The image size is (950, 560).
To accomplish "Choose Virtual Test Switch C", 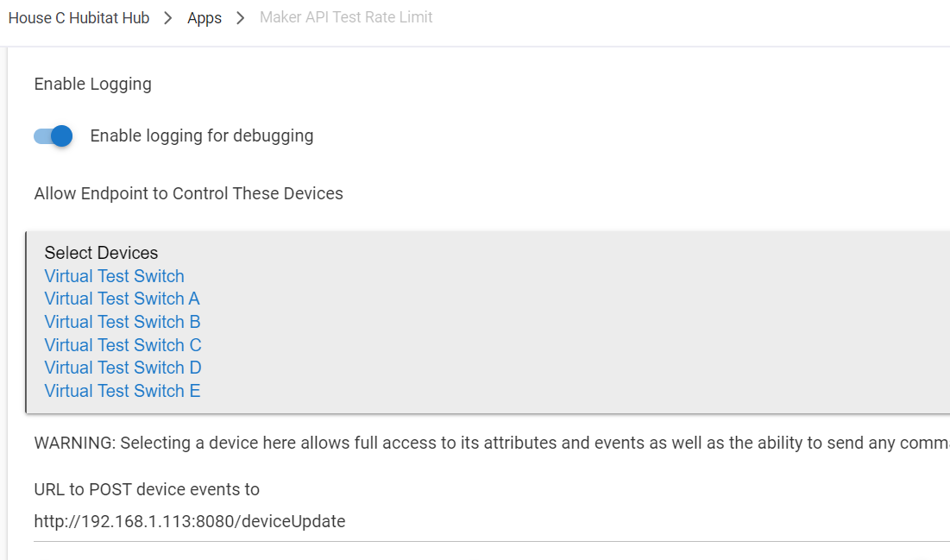I will (123, 345).
